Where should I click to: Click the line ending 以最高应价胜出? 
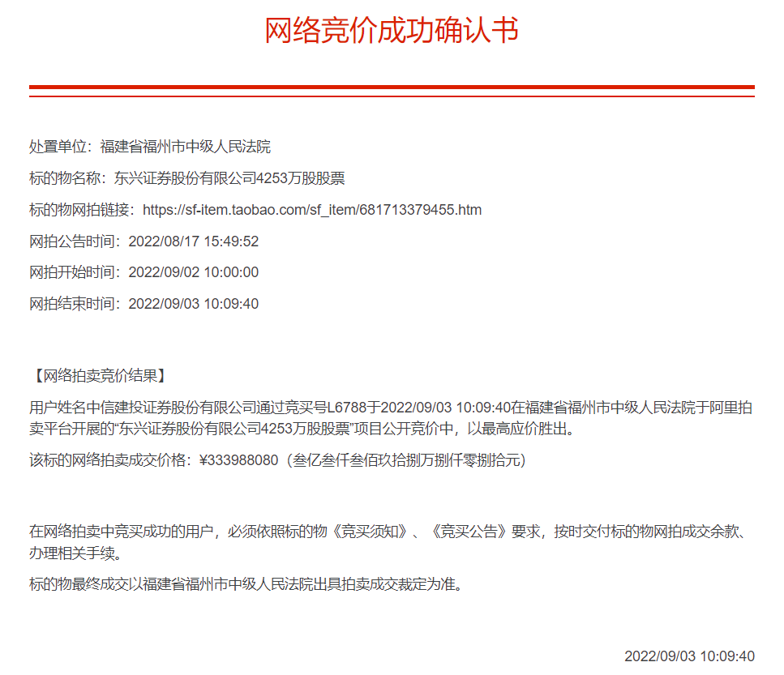point(303,429)
